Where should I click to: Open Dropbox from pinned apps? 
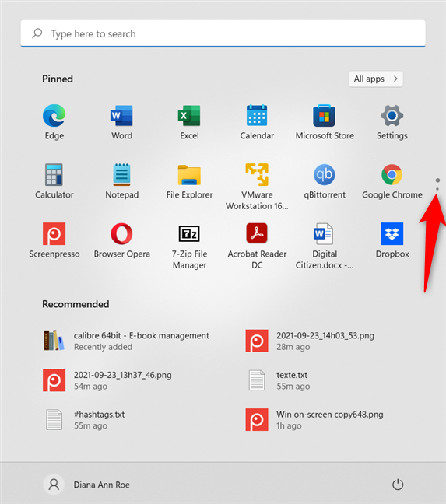[392, 240]
